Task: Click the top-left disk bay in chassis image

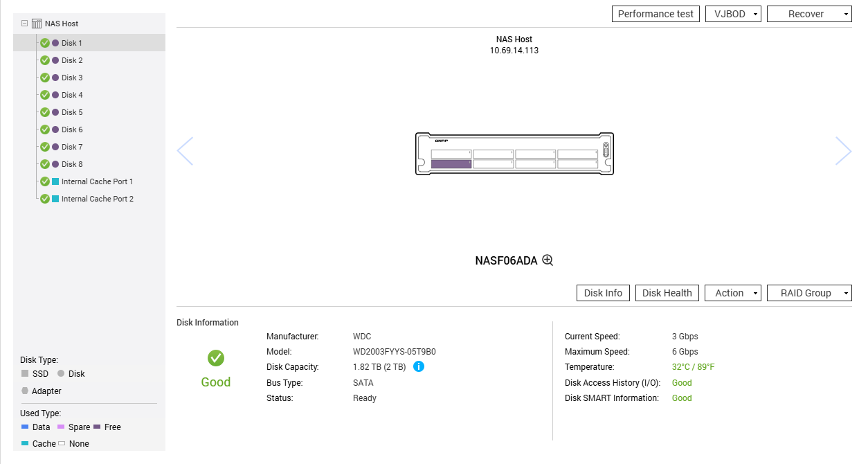Action: pyautogui.click(x=451, y=154)
